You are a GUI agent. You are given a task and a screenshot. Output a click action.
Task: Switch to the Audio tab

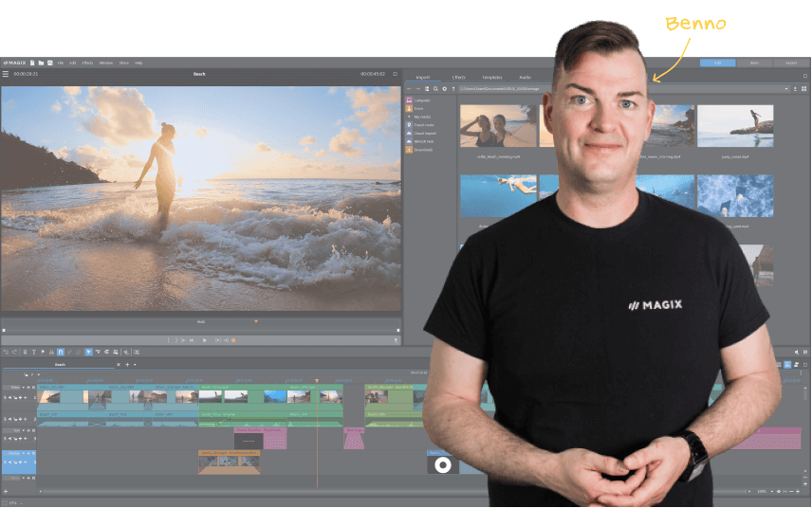[526, 77]
